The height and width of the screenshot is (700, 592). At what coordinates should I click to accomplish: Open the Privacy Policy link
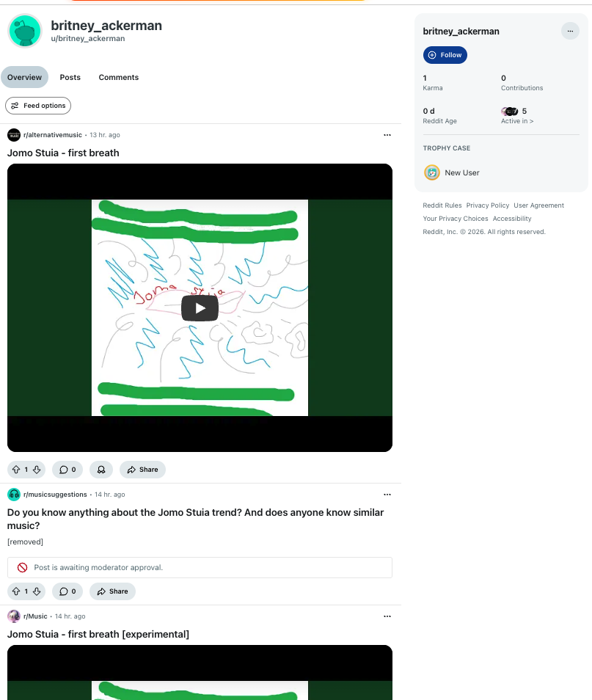coord(488,205)
